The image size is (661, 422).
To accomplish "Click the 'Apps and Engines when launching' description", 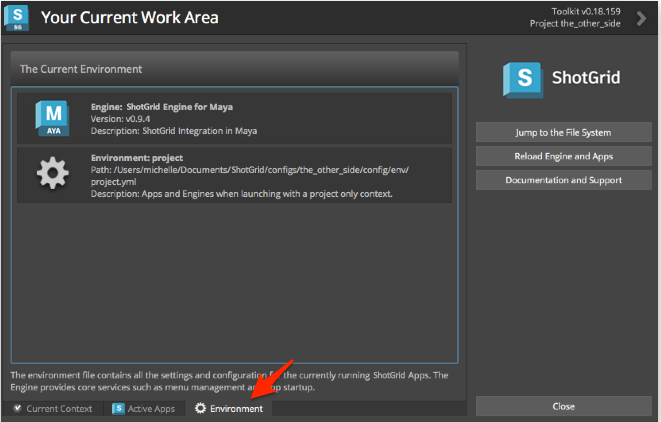I will click(242, 194).
